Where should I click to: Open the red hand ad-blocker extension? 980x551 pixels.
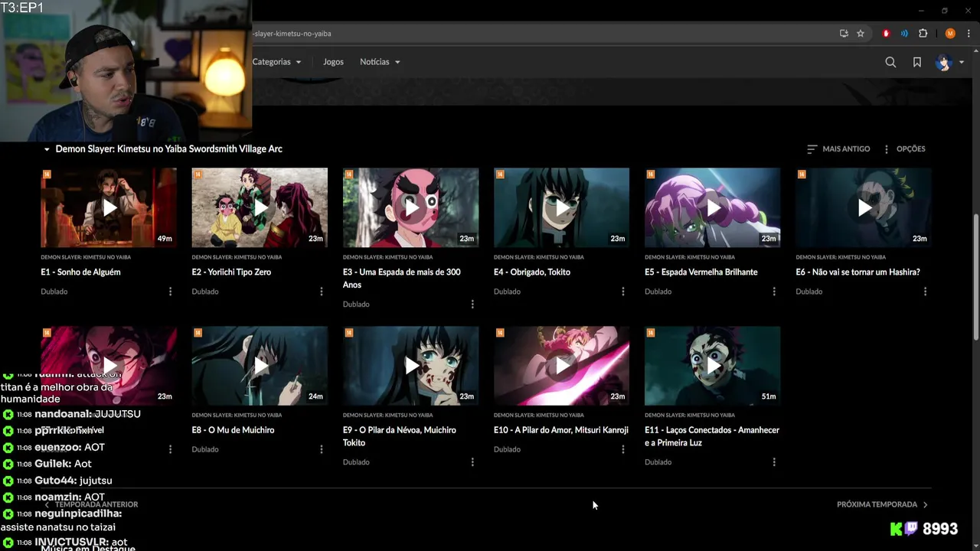coord(886,34)
